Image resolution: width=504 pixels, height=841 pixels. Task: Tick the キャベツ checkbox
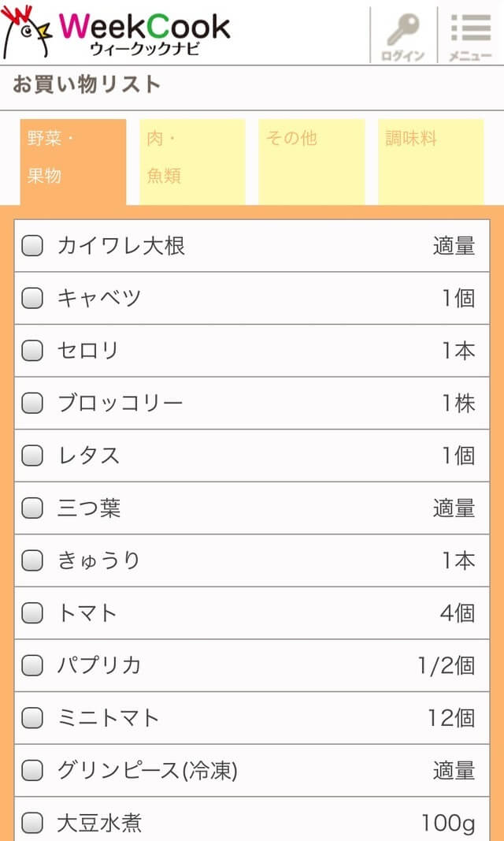(x=32, y=298)
